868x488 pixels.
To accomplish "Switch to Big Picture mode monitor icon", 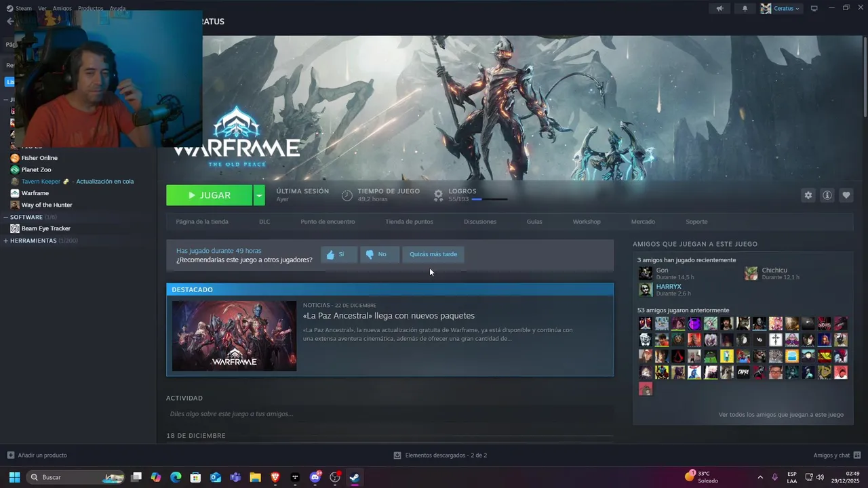I will (814, 8).
